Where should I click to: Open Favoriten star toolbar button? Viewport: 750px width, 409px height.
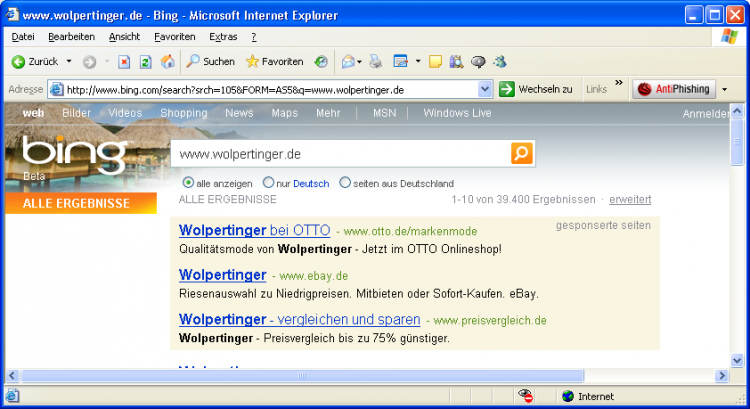[x=274, y=62]
